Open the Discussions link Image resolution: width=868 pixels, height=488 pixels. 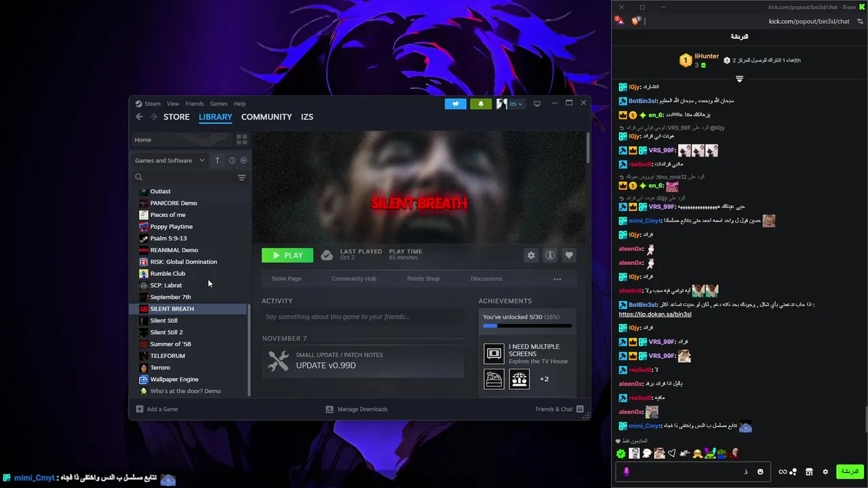[486, 279]
